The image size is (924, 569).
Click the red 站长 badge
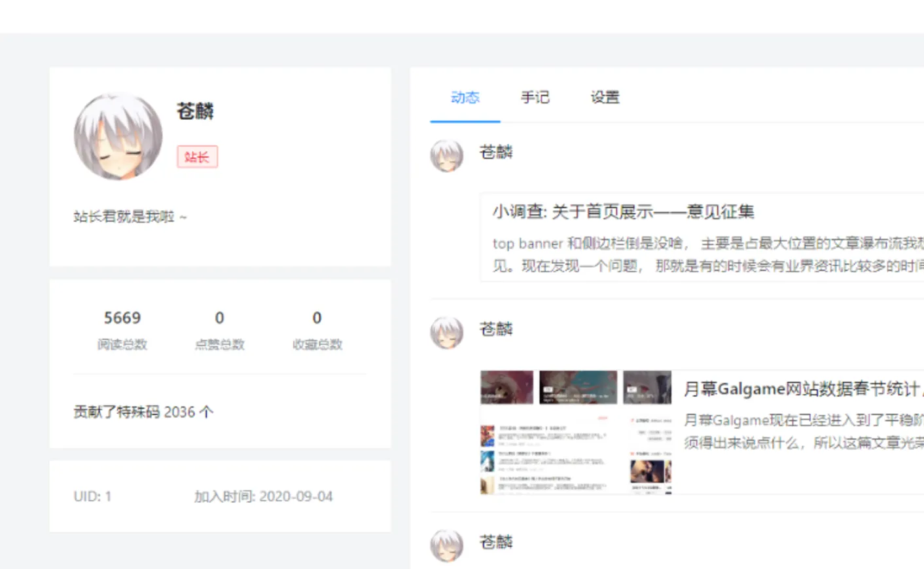click(197, 157)
